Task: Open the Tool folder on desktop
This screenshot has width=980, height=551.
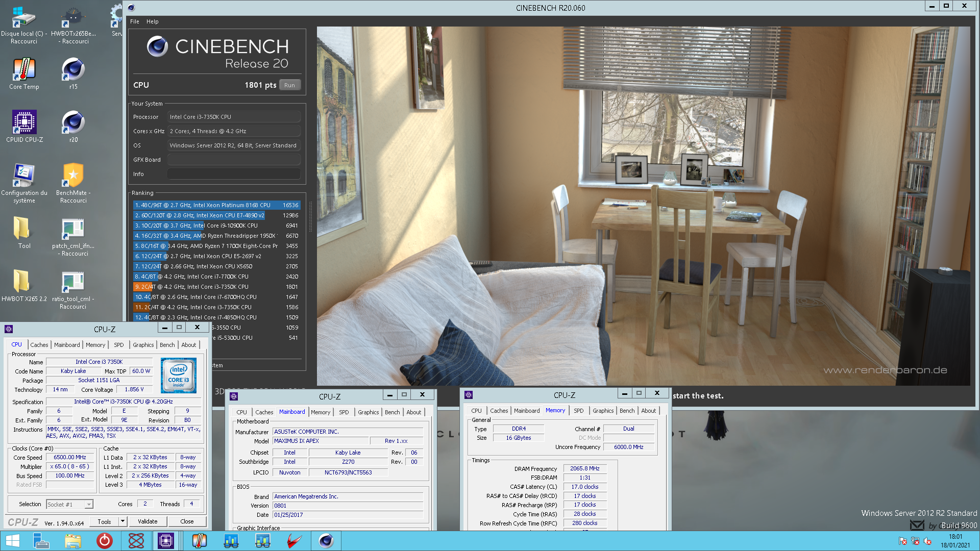Action: [24, 233]
